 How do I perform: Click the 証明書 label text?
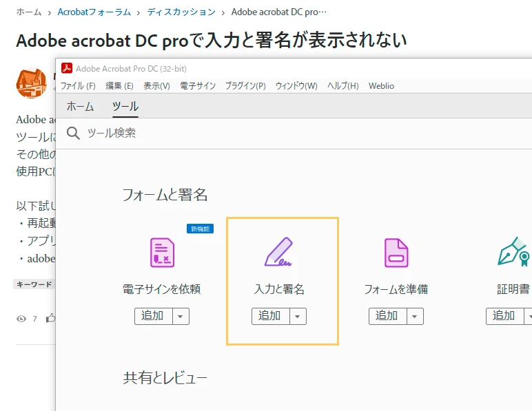tap(513, 289)
